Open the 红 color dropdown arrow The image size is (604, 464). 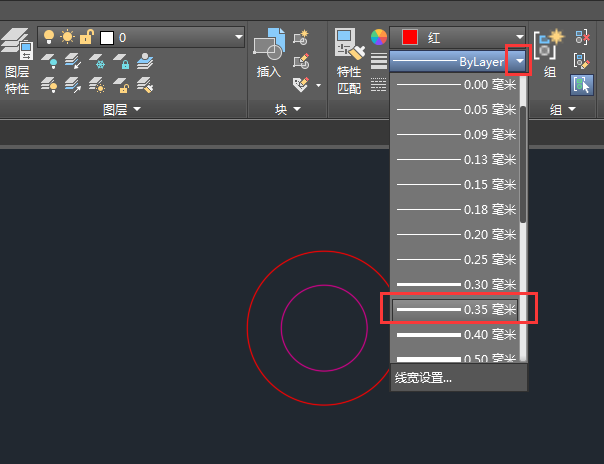pyautogui.click(x=520, y=37)
